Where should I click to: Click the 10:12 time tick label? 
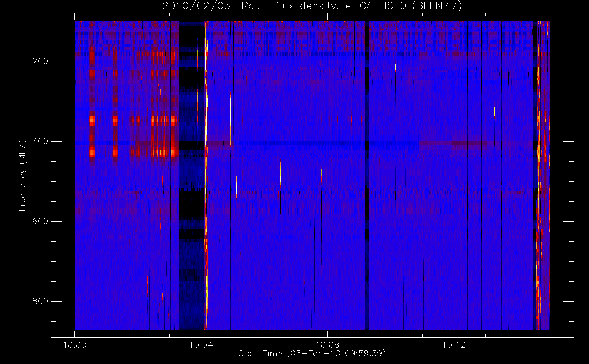[454, 345]
